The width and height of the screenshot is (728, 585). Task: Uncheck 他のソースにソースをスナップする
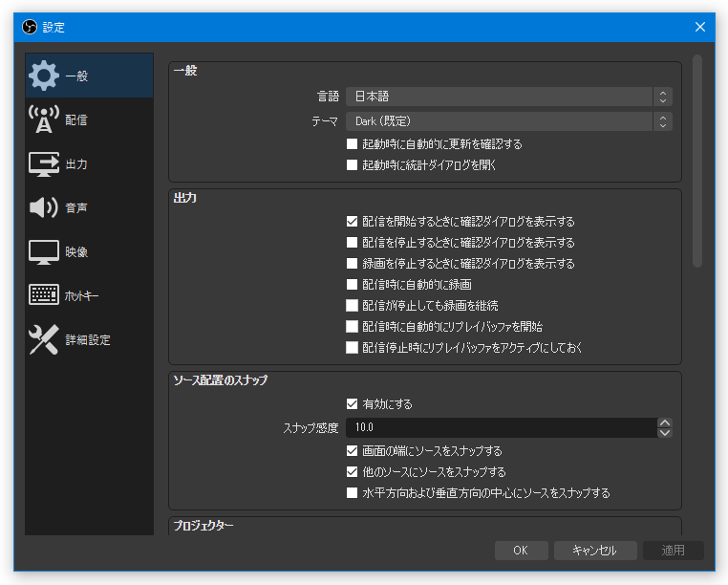click(352, 471)
